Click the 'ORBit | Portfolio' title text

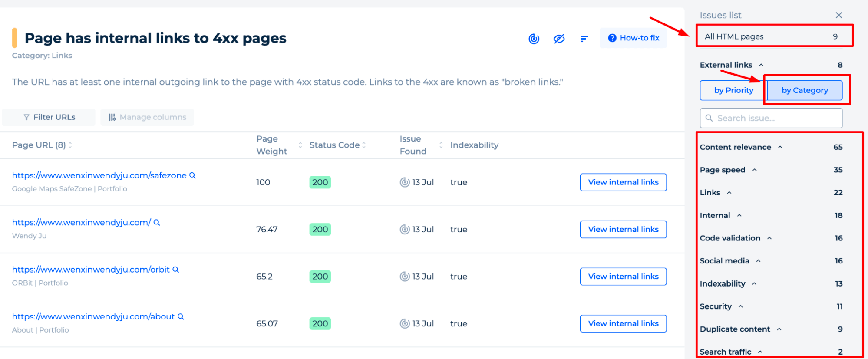(x=40, y=283)
